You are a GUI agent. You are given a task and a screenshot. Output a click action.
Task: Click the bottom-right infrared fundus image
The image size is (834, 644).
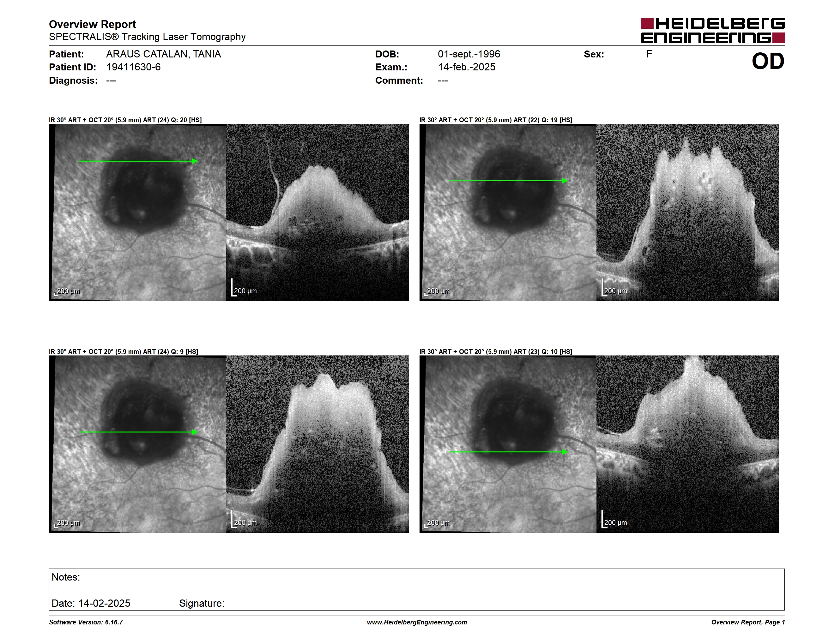508,444
